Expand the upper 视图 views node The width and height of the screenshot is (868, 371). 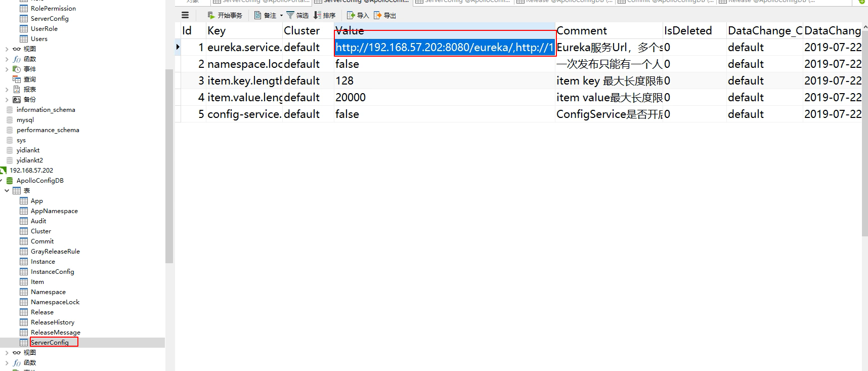(7, 49)
